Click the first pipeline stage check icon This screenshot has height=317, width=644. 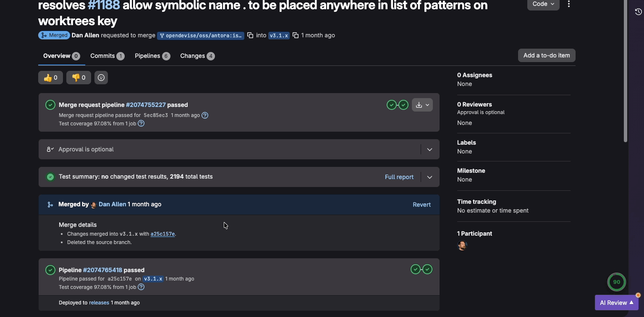pos(392,104)
